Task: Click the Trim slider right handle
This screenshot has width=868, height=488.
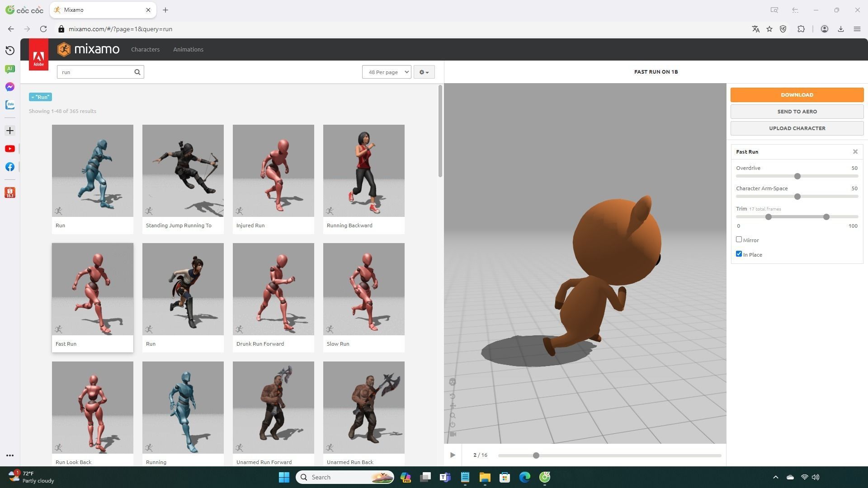Action: [x=826, y=217]
